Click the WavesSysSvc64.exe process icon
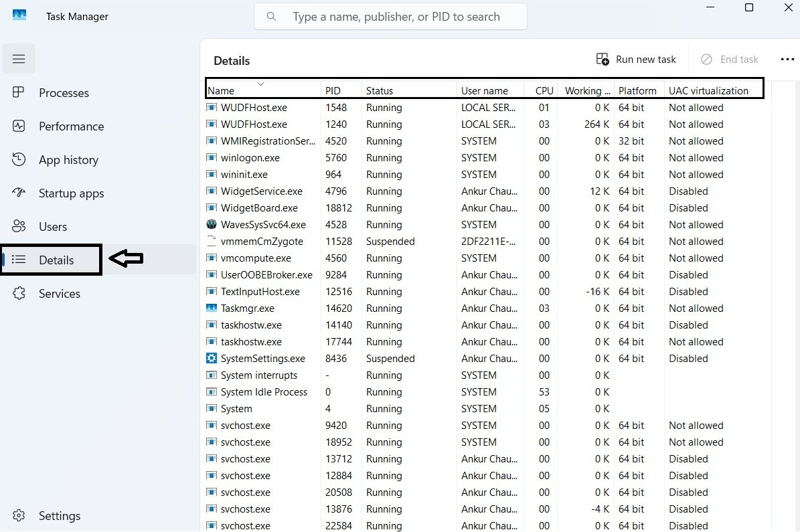800x532 pixels. 212,224
